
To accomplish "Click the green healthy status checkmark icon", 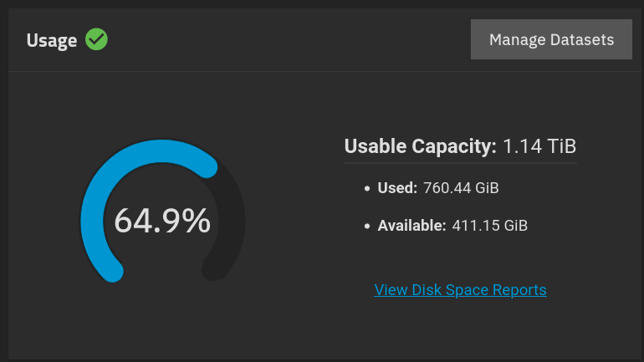I will (97, 39).
